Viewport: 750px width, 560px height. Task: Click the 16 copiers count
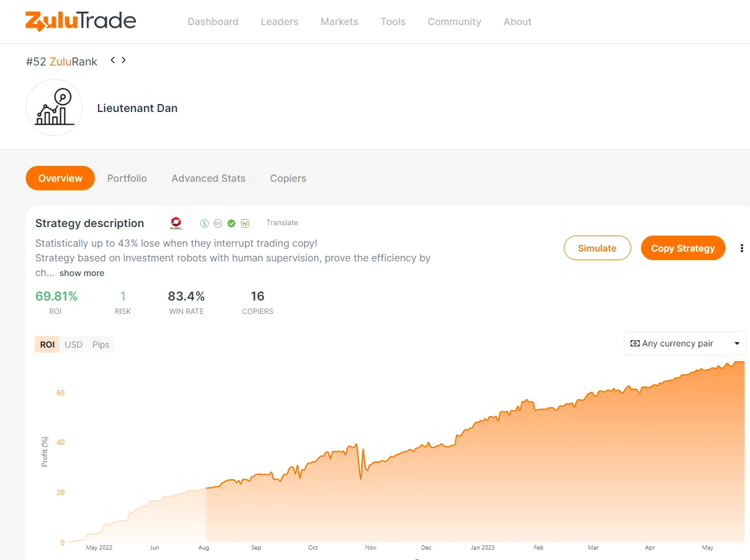point(258,296)
